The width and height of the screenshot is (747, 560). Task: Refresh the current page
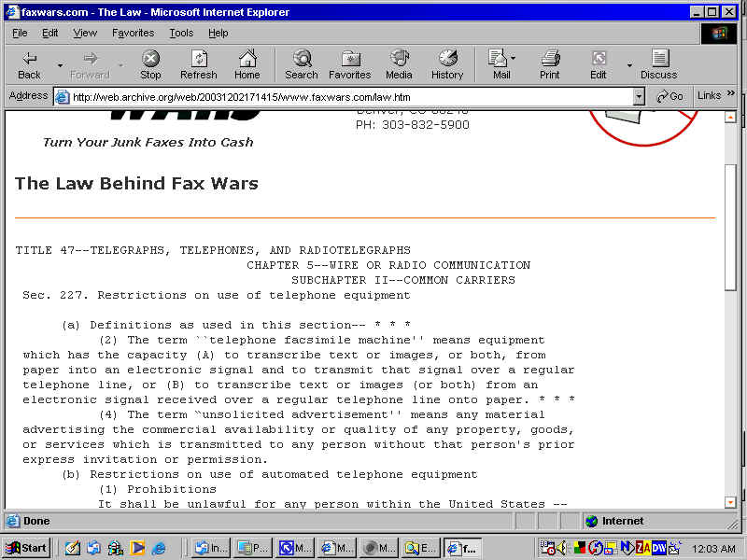[x=199, y=65]
